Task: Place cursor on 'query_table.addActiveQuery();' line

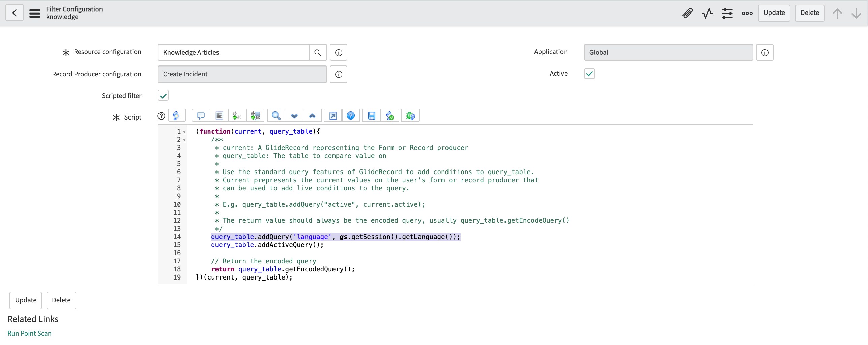Action: pyautogui.click(x=267, y=245)
